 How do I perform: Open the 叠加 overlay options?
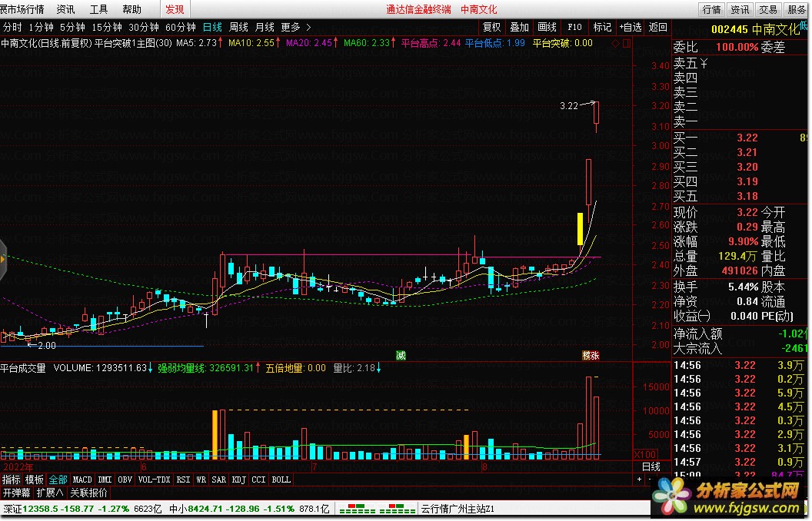click(x=519, y=28)
